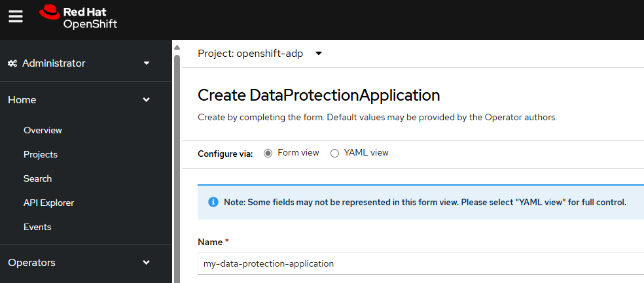644x283 pixels.
Task: Open the Administrator perspective dropdown
Action: [x=79, y=63]
